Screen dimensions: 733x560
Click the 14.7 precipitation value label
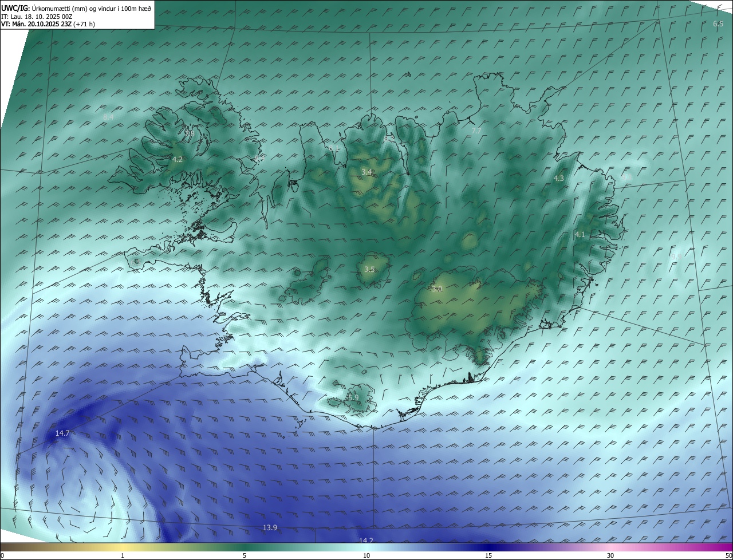point(62,433)
